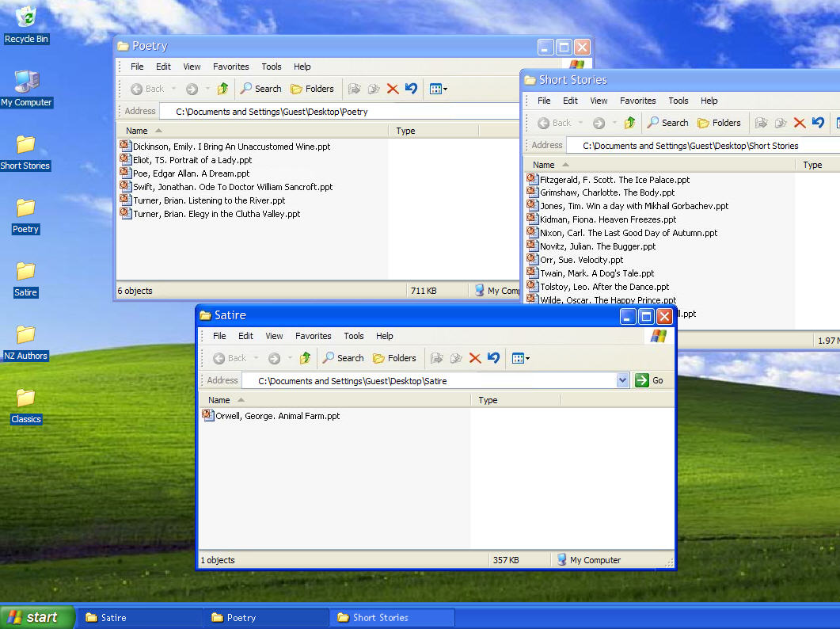Click the Start button on taskbar
Viewport: 840px width, 629px height.
point(37,618)
